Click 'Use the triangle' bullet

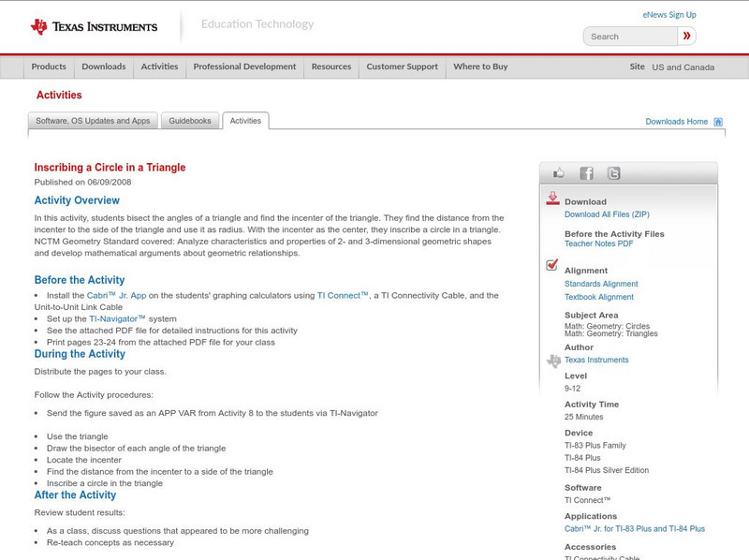click(x=78, y=436)
